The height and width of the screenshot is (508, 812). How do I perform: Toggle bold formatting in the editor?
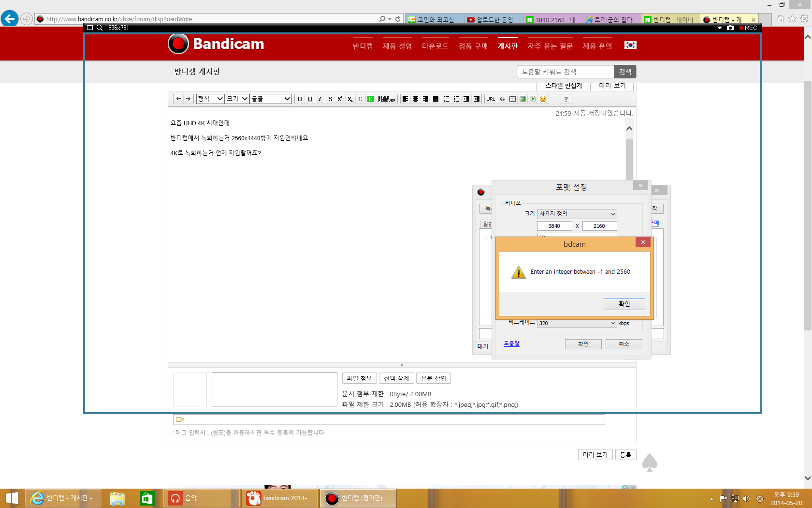(300, 99)
